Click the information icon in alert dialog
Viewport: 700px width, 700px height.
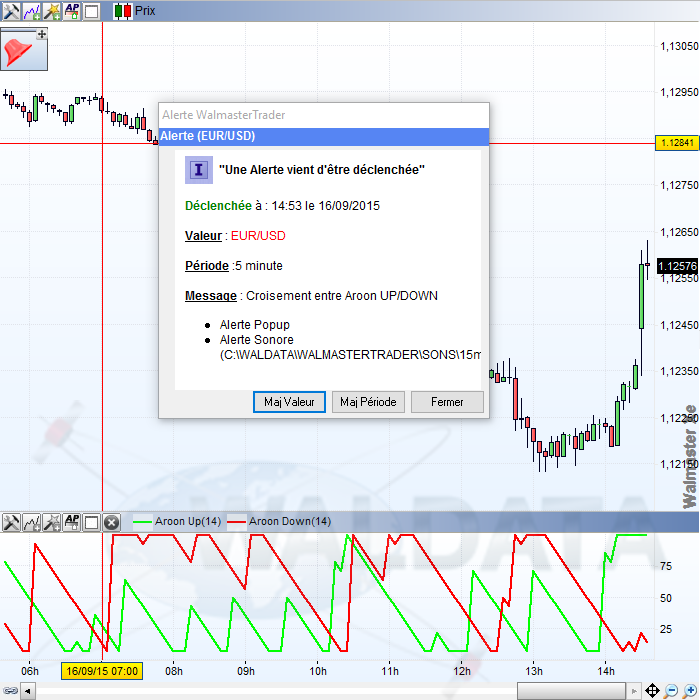pos(199,170)
